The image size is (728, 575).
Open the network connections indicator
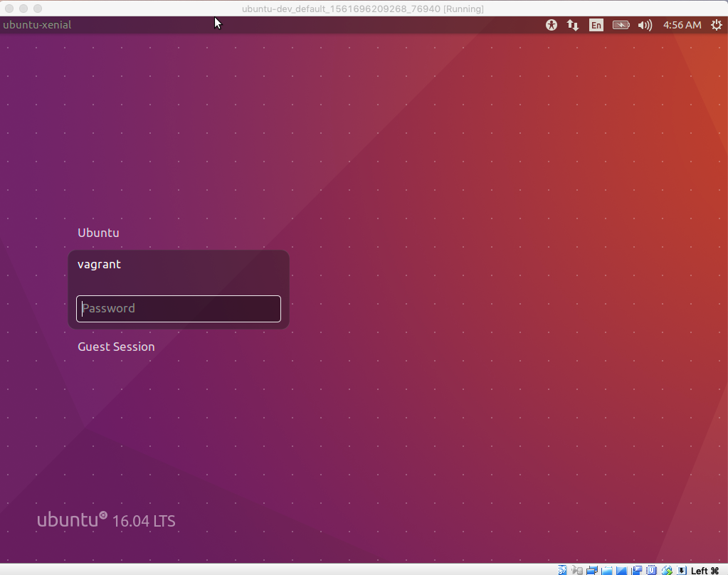[x=573, y=25]
